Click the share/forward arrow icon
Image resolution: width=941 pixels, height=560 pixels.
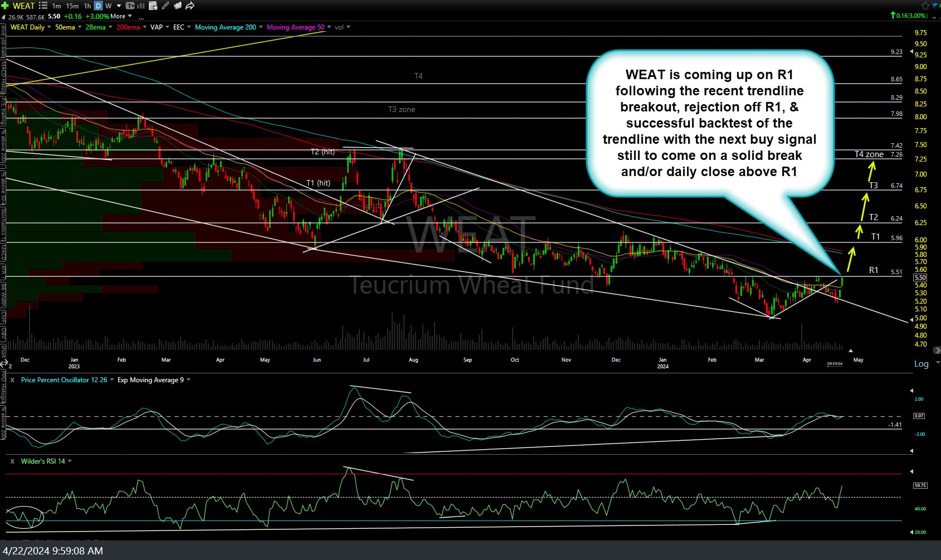tap(190, 6)
